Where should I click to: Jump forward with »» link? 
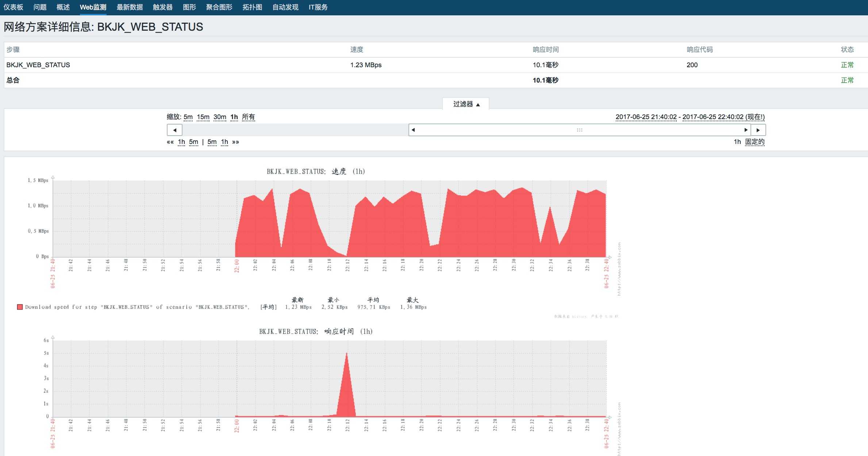pos(235,142)
